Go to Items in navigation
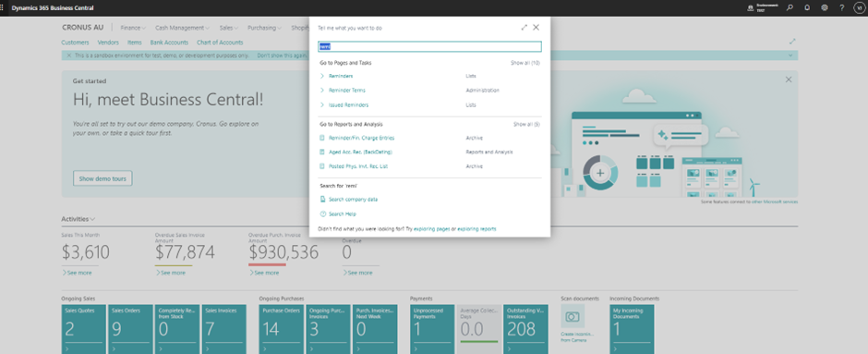Screen dimensions: 868x354 click(x=135, y=43)
